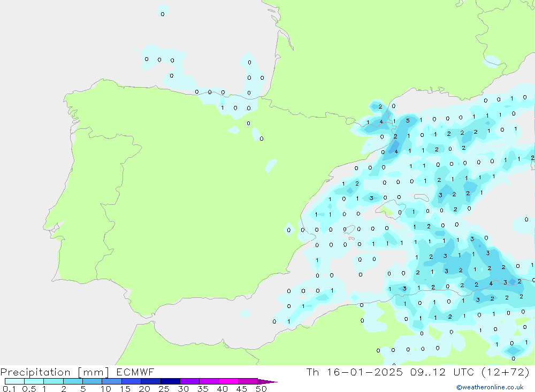Choose the 10–15 mm legend color swatch
The image size is (535, 392).
tap(112, 381)
